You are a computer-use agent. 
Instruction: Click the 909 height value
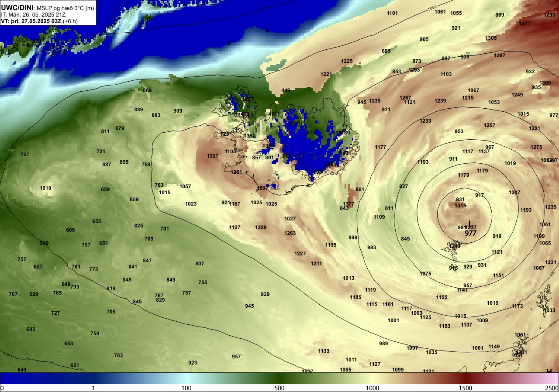coord(178,111)
